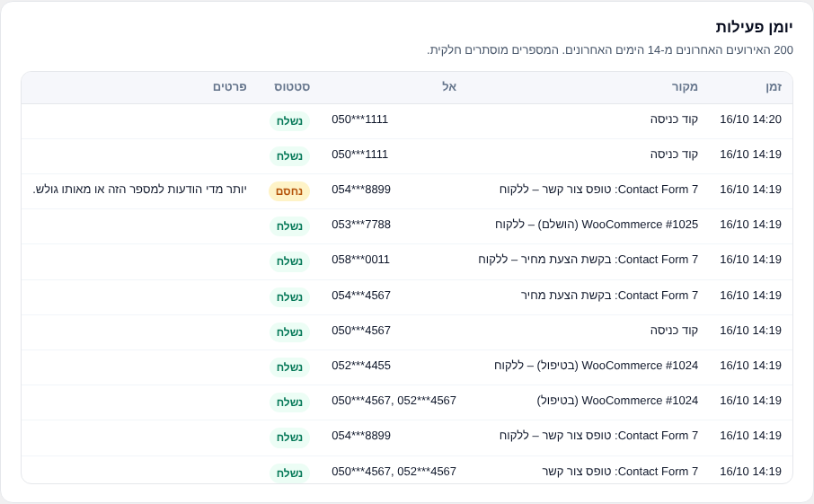Click the Contact Form 7 source in the נחסם row
The width and height of the screenshot is (814, 504).
(x=598, y=190)
